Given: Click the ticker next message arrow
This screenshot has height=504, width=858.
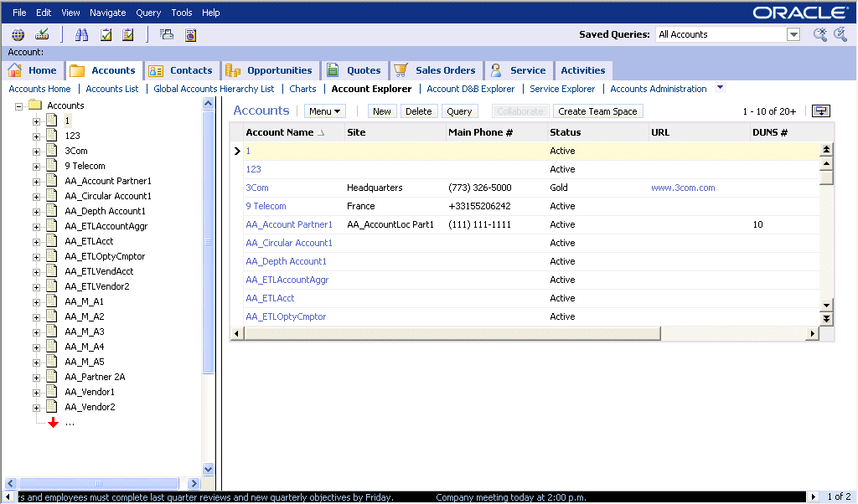Looking at the screenshot, I should (x=813, y=497).
